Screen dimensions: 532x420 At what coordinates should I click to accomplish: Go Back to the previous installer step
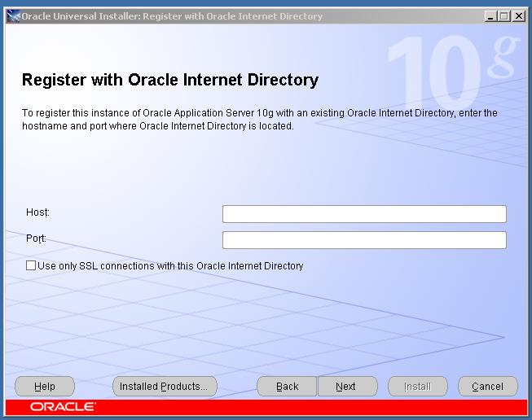[287, 387]
